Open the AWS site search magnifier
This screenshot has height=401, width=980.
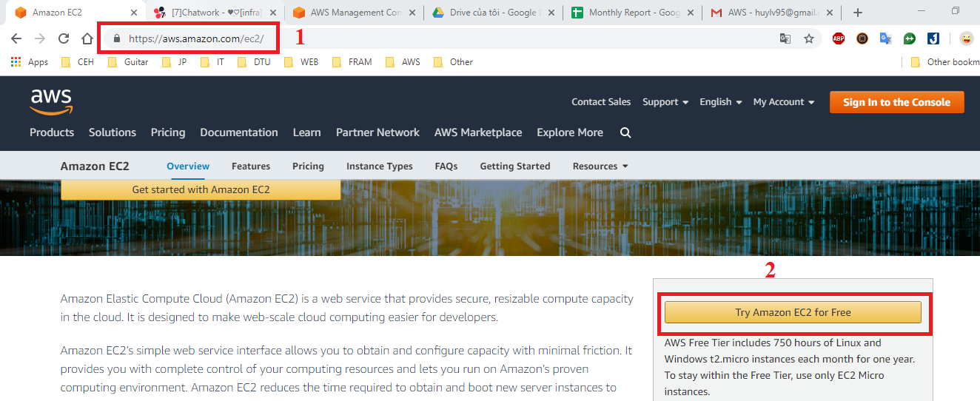click(625, 133)
